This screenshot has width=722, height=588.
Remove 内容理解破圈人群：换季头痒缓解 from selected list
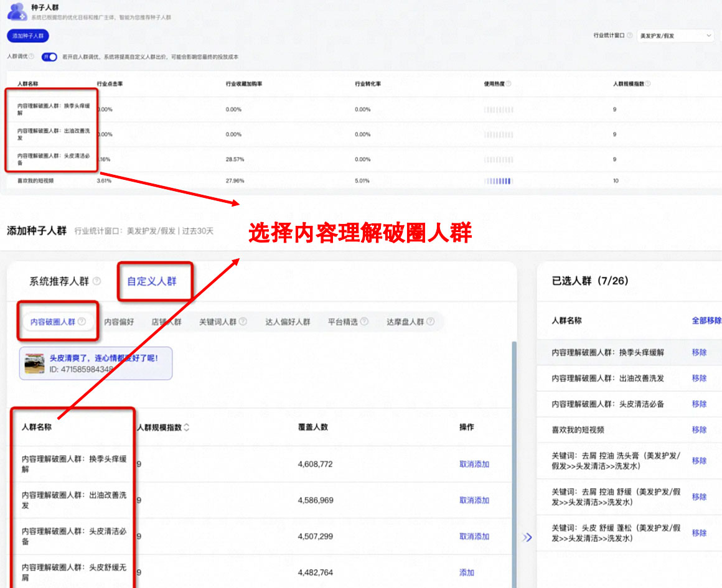699,352
